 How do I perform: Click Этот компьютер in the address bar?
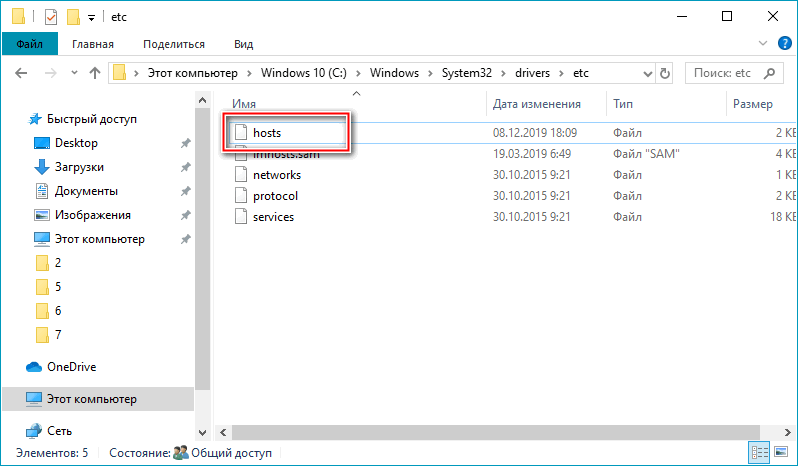(x=192, y=73)
